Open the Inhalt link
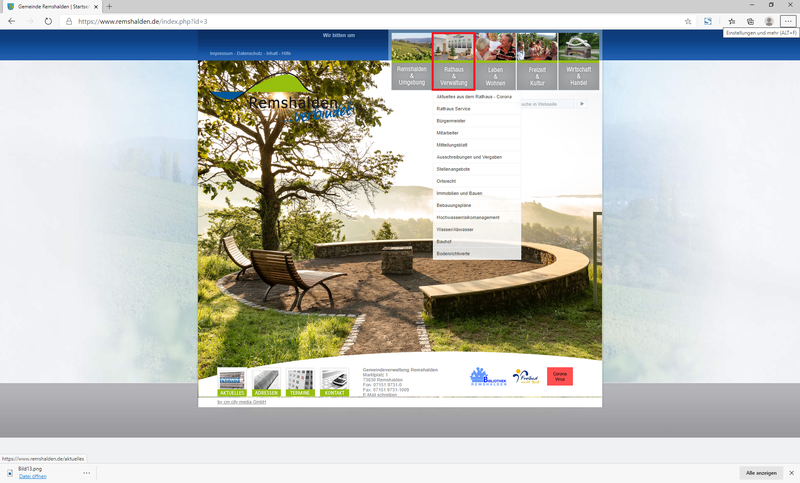The image size is (800, 483). pyautogui.click(x=271, y=53)
